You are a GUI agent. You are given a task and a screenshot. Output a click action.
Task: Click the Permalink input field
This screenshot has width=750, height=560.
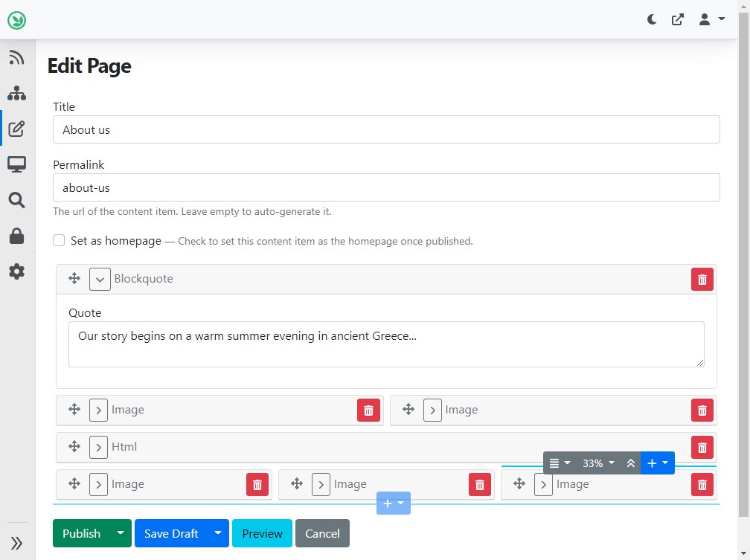point(386,187)
